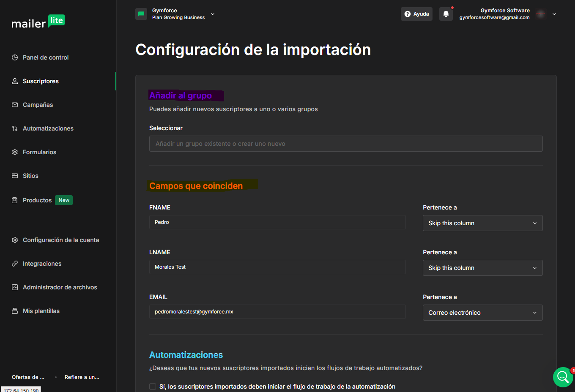The width and height of the screenshot is (575, 392).
Task: Open the Refiere a un... link
Action: pyautogui.click(x=82, y=377)
